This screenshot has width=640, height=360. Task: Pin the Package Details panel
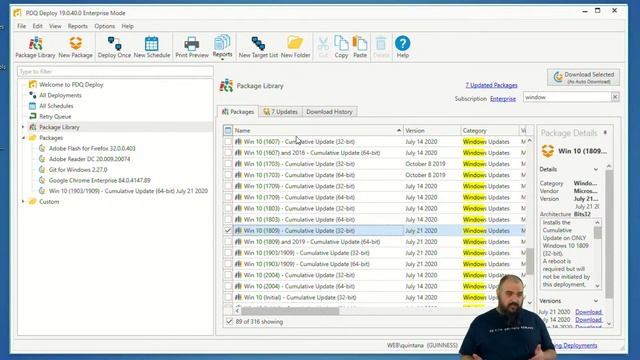coord(605,133)
